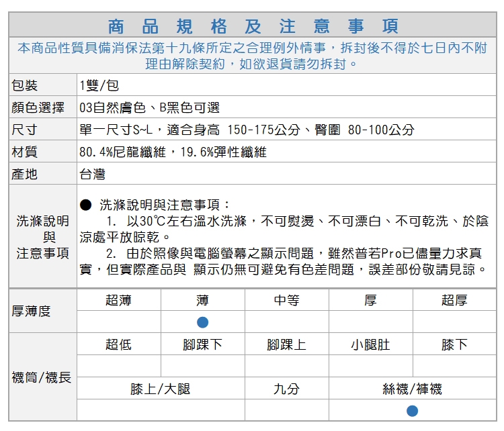504x431 pixels.
Task: Click the 台灣 origin value
Action: (x=92, y=174)
